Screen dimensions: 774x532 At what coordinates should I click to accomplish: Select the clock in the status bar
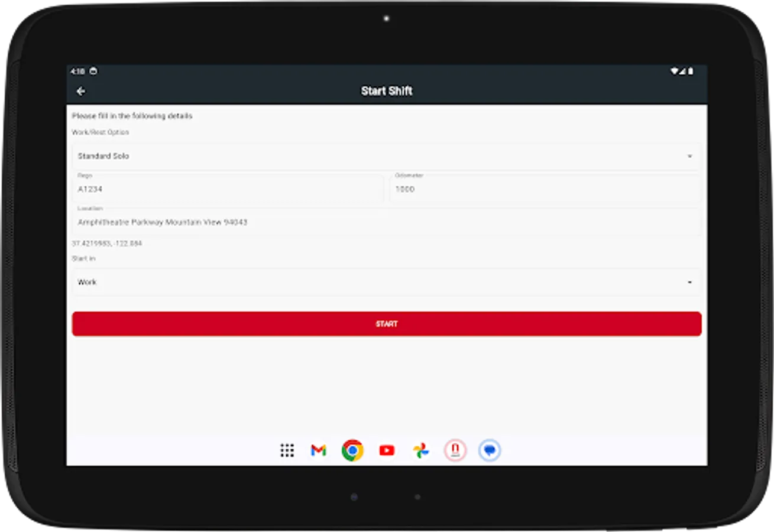tap(77, 70)
